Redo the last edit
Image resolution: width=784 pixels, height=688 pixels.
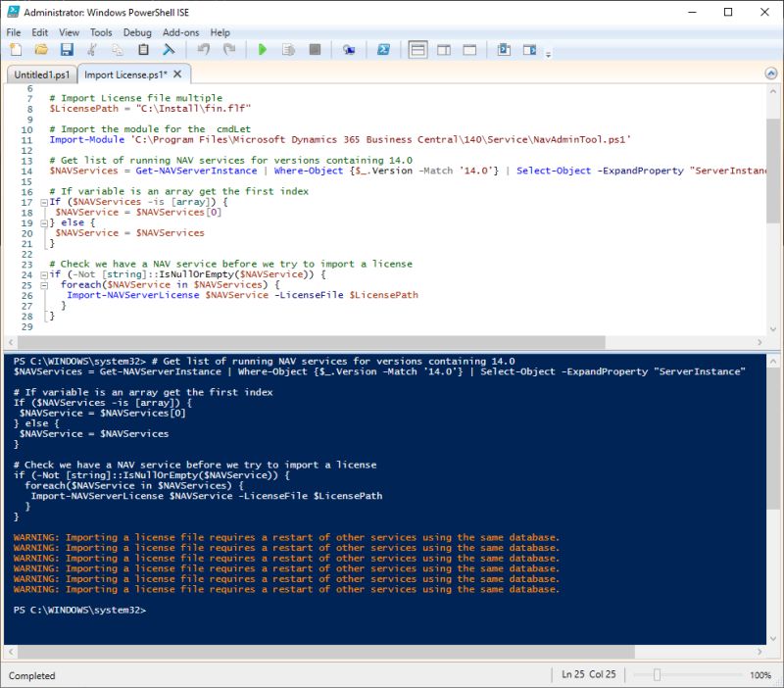coord(229,50)
